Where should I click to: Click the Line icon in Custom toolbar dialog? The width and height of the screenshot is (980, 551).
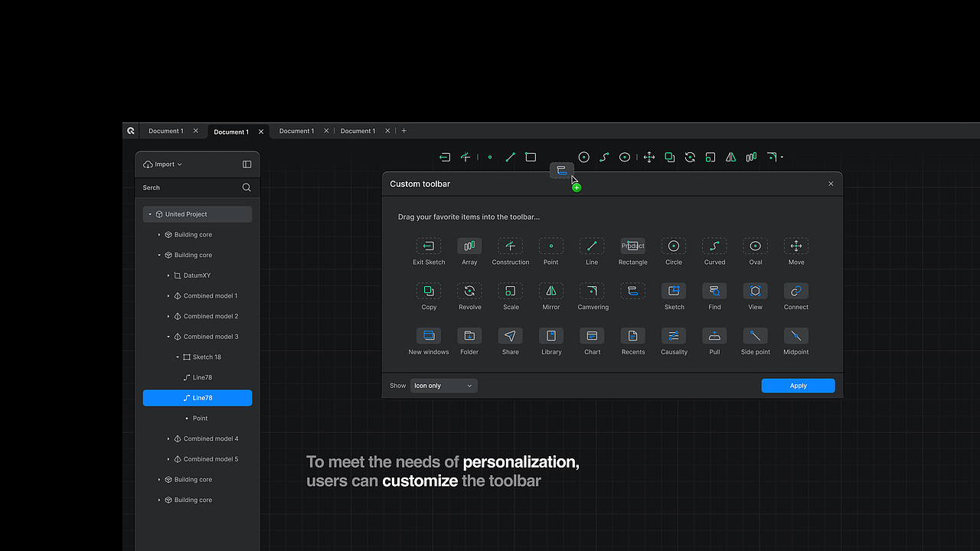click(x=592, y=246)
